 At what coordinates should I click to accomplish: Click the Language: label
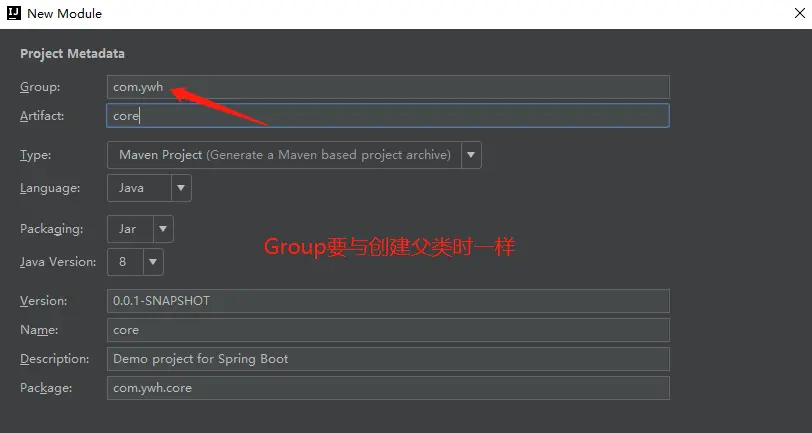(x=50, y=188)
